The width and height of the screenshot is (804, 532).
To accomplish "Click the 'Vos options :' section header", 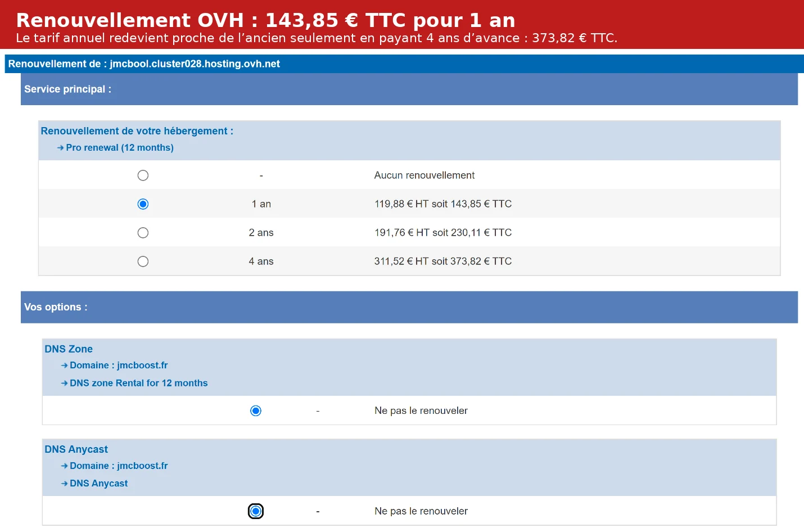I will 409,307.
